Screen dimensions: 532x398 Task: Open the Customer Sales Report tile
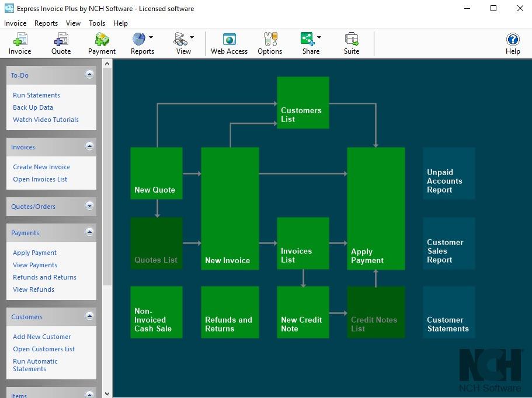click(x=449, y=243)
